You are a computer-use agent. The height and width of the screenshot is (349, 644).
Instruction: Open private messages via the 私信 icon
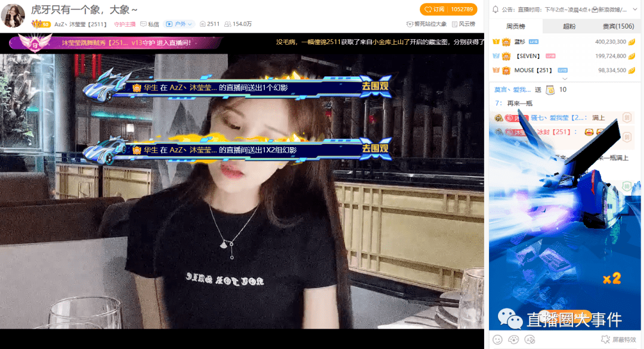tap(143, 24)
